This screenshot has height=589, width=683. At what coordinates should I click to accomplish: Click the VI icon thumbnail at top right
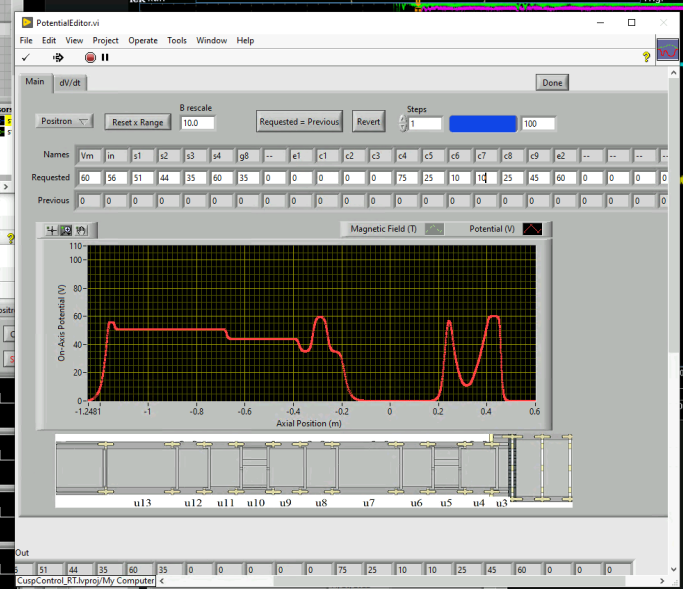click(668, 49)
